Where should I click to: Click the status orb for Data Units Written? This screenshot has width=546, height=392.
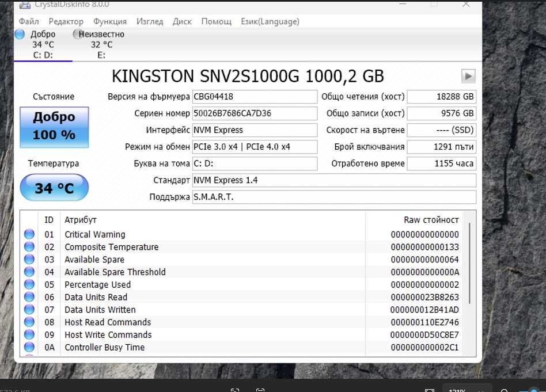click(29, 309)
